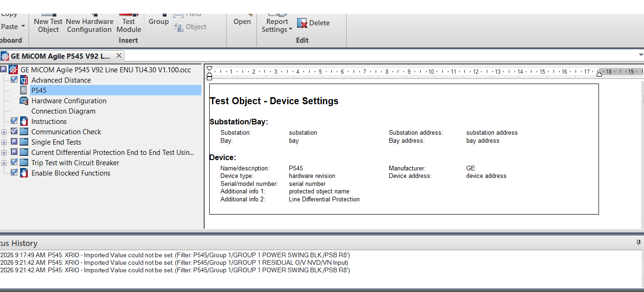The image size is (644, 292).
Task: Click the Hardware Configuration wrench icon
Action: [x=23, y=100]
